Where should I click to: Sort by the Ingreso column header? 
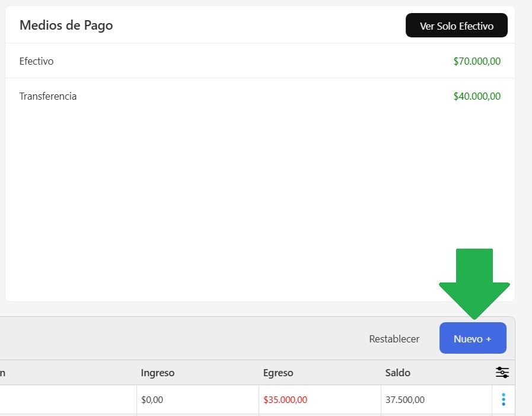(x=158, y=373)
